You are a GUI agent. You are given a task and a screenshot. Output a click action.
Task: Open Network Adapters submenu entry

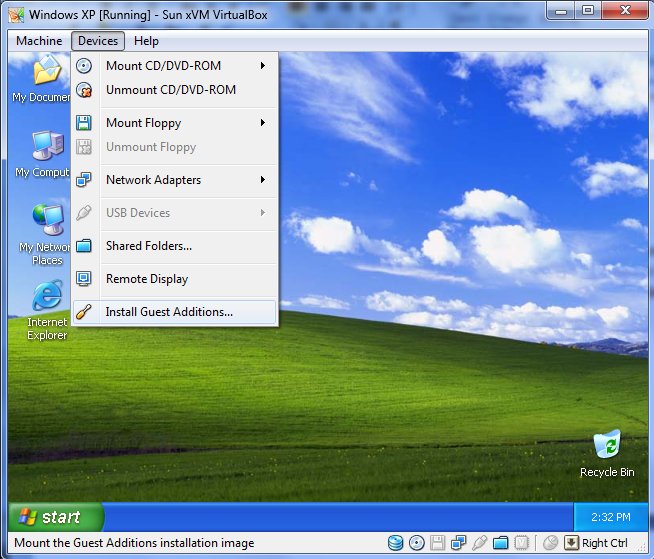pos(175,180)
